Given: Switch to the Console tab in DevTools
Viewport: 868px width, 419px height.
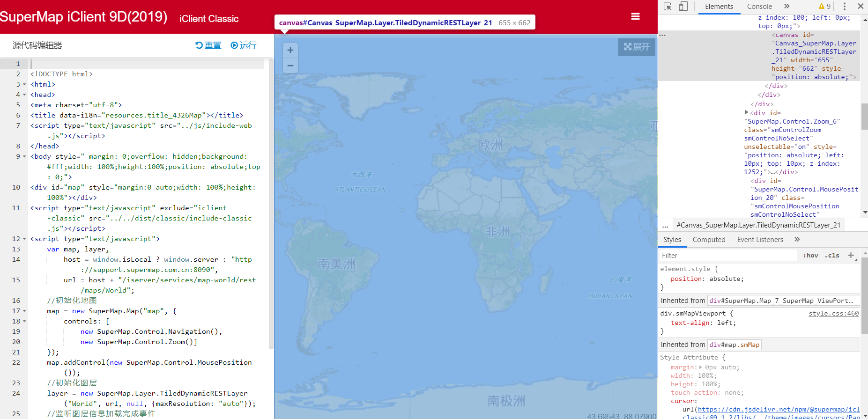Looking at the screenshot, I should [x=759, y=7].
